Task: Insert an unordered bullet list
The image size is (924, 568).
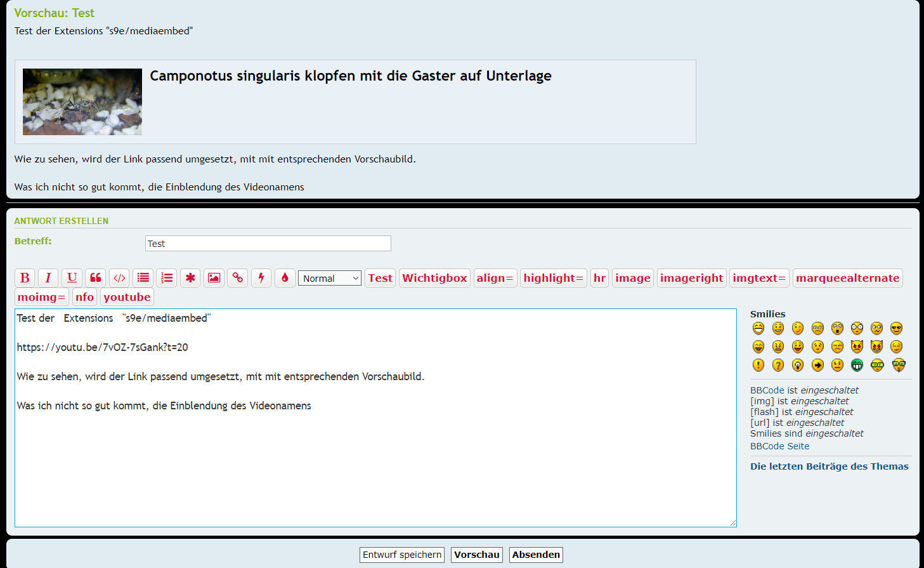Action: (143, 278)
